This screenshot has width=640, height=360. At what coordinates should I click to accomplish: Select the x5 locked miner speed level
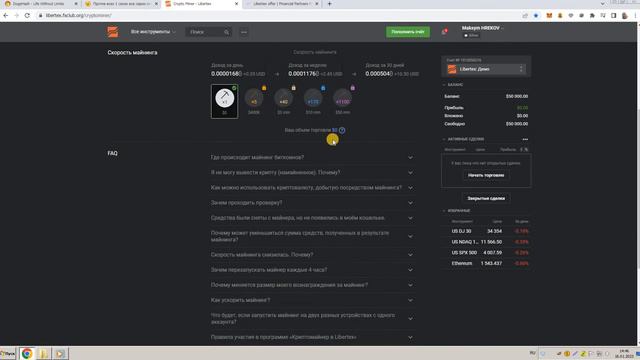point(254,99)
